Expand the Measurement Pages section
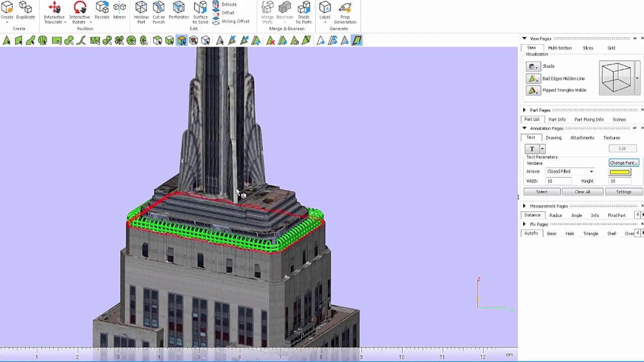The height and width of the screenshot is (362, 644). tap(524, 206)
